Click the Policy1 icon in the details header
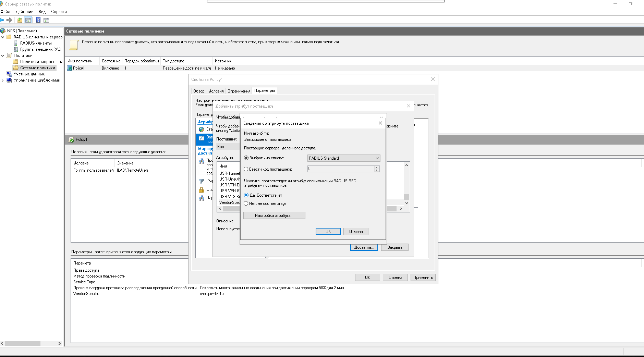The image size is (644, 357). click(x=71, y=140)
